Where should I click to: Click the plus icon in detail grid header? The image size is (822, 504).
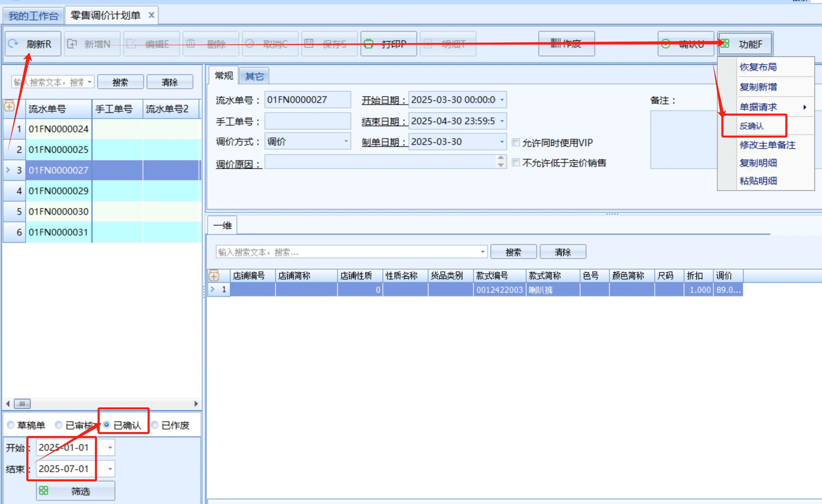[x=214, y=276]
